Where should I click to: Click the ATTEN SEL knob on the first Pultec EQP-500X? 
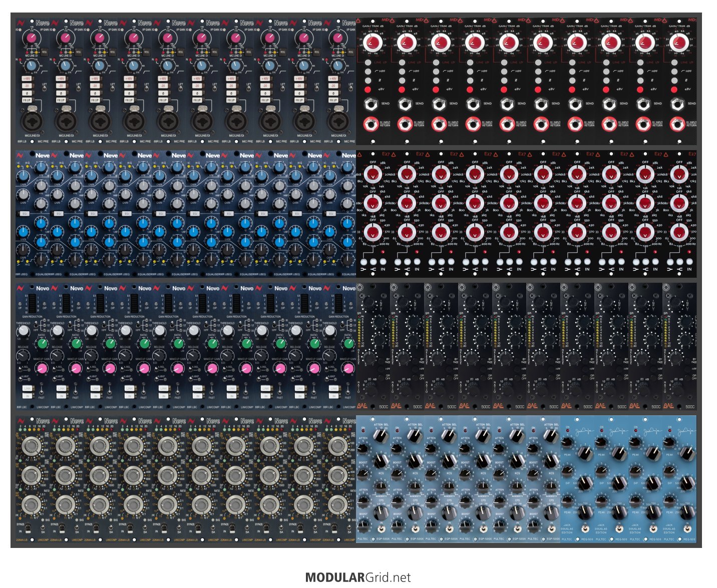click(381, 436)
